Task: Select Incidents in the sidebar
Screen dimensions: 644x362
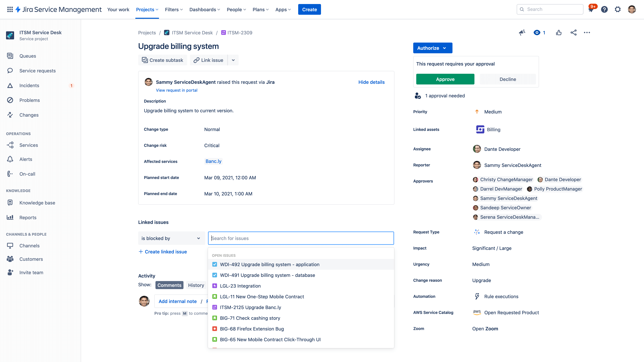Action: coord(29,85)
